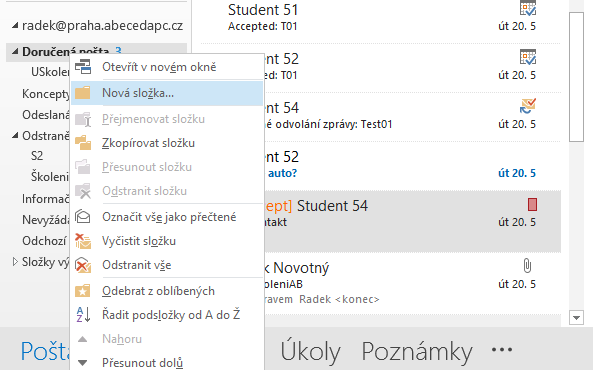Collapse the radek@praha.abecedapc.cz account tree
The height and width of the screenshot is (370, 593).
[15, 26]
